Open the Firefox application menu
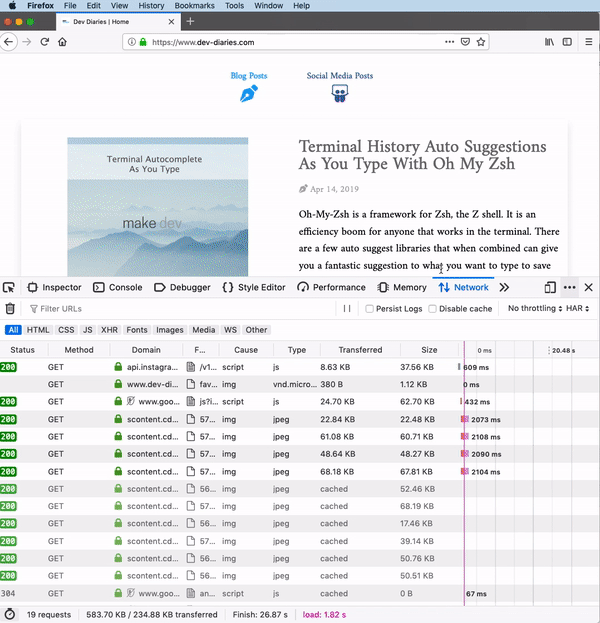This screenshot has height=623, width=600. pos(41,6)
